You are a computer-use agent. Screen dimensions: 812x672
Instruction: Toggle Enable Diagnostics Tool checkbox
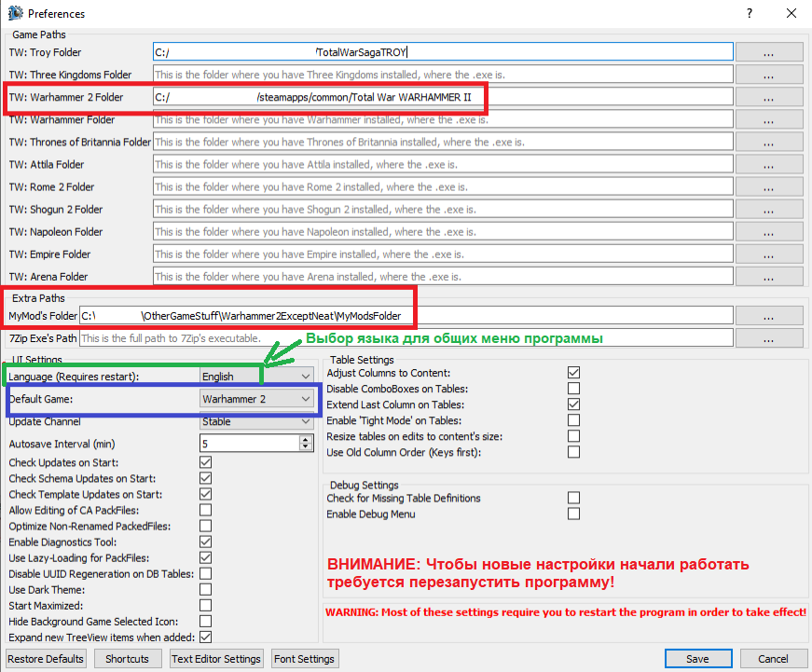(206, 542)
